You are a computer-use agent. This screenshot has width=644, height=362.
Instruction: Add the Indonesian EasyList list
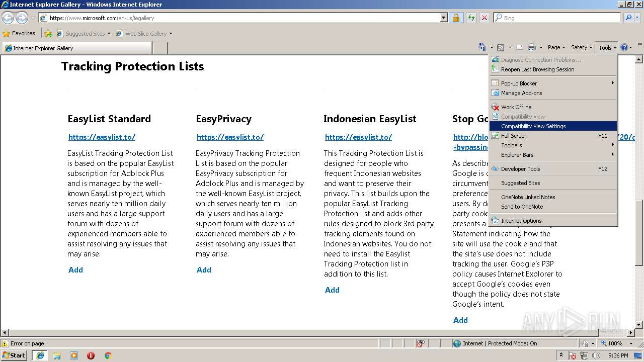tap(332, 290)
